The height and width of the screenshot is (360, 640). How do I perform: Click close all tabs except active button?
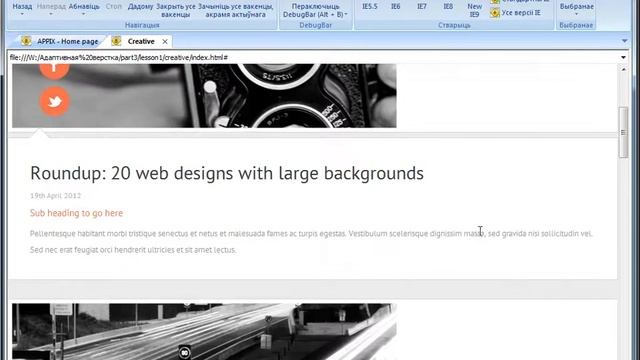(236, 10)
